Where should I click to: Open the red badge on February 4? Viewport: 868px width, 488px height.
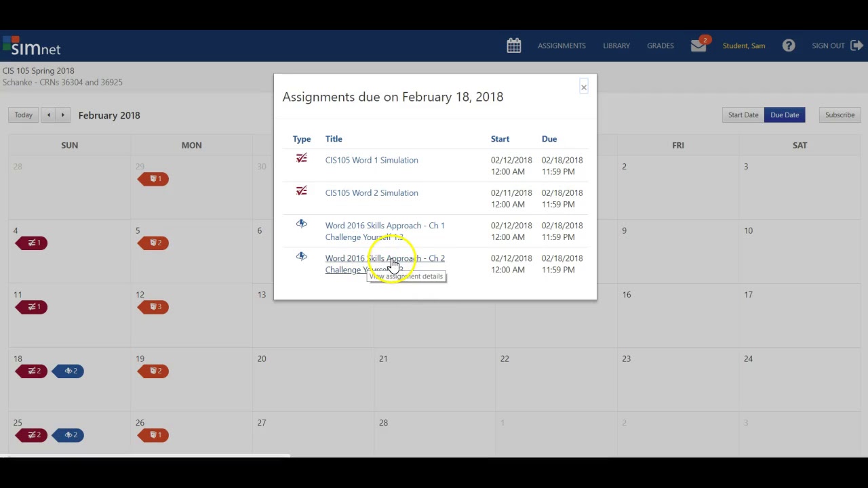tap(32, 243)
